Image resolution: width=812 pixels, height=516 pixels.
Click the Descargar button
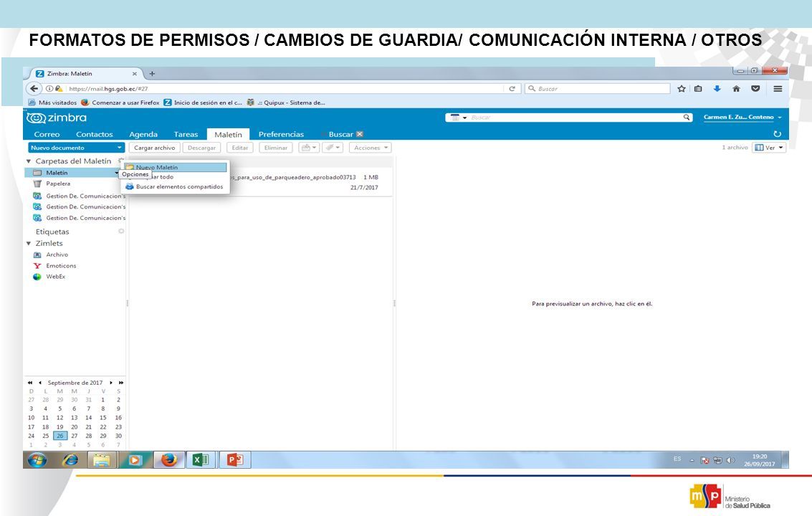201,148
